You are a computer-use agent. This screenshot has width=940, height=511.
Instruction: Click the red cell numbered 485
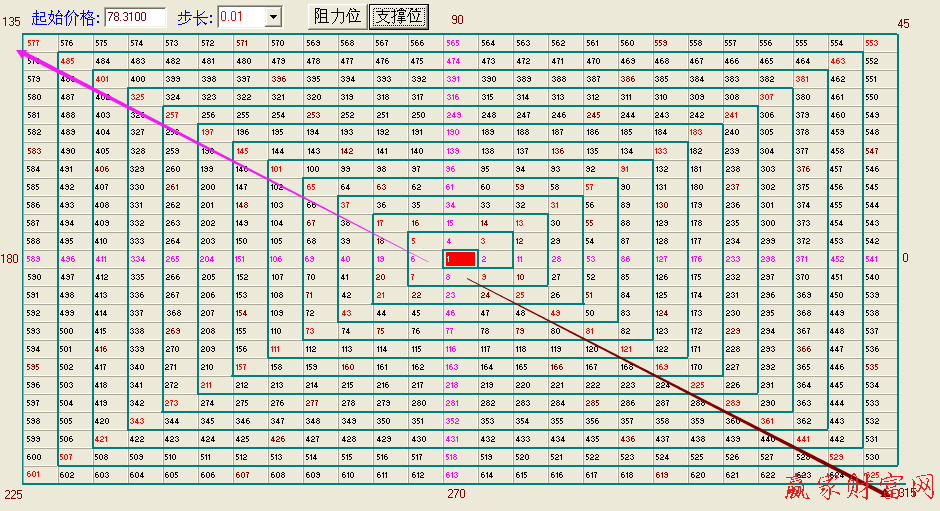click(x=67, y=61)
